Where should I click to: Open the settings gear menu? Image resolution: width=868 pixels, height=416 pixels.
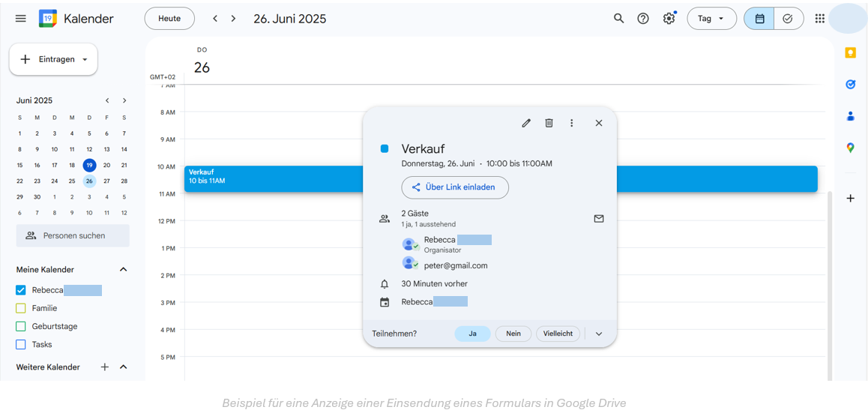[x=669, y=19]
